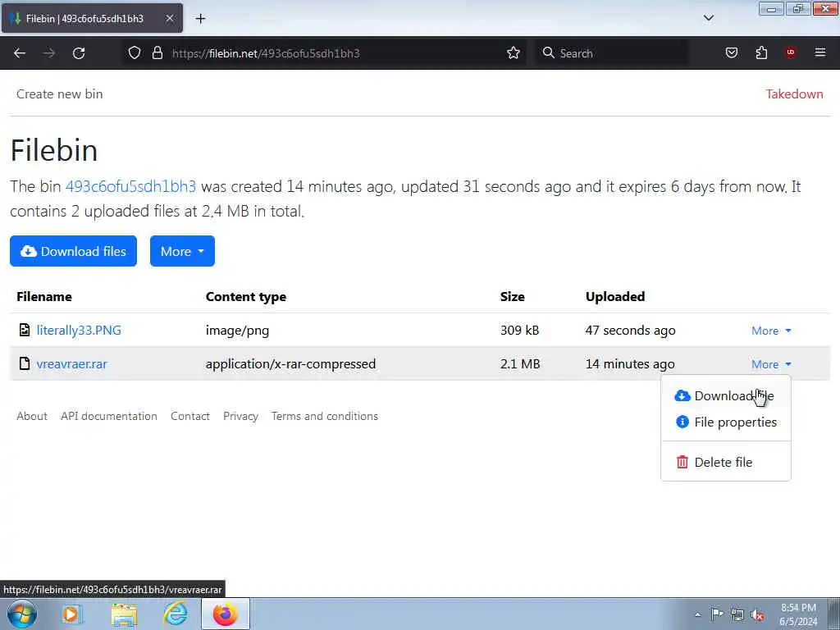This screenshot has height=630, width=840.
Task: Open the literally33.PNG file link
Action: point(79,330)
